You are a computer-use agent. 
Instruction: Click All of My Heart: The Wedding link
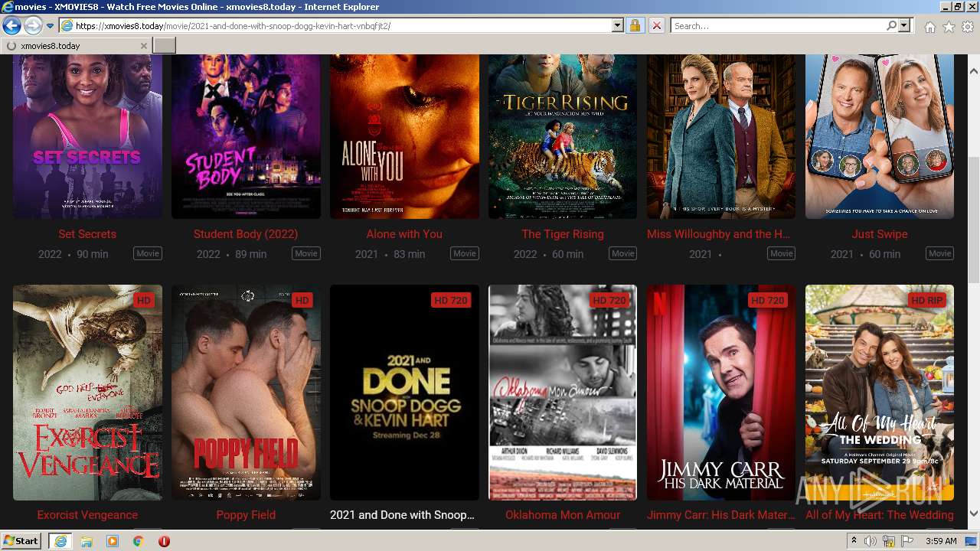coord(880,515)
